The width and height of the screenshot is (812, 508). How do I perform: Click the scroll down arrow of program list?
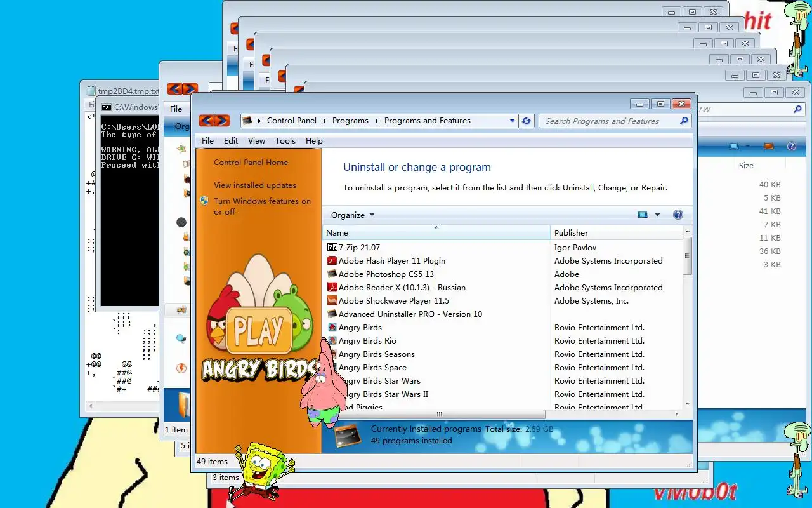pos(687,404)
